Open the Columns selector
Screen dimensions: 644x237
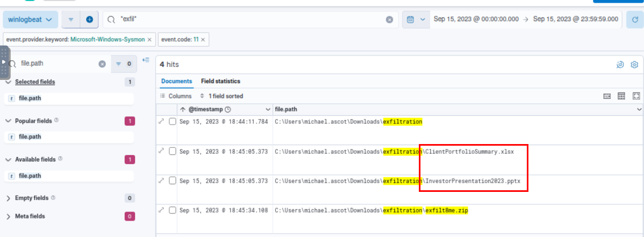coord(176,96)
